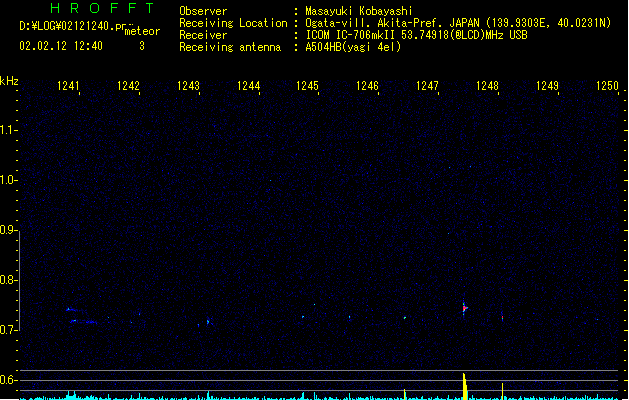Click the gray frequency range bar on left axis

click(x=19, y=280)
